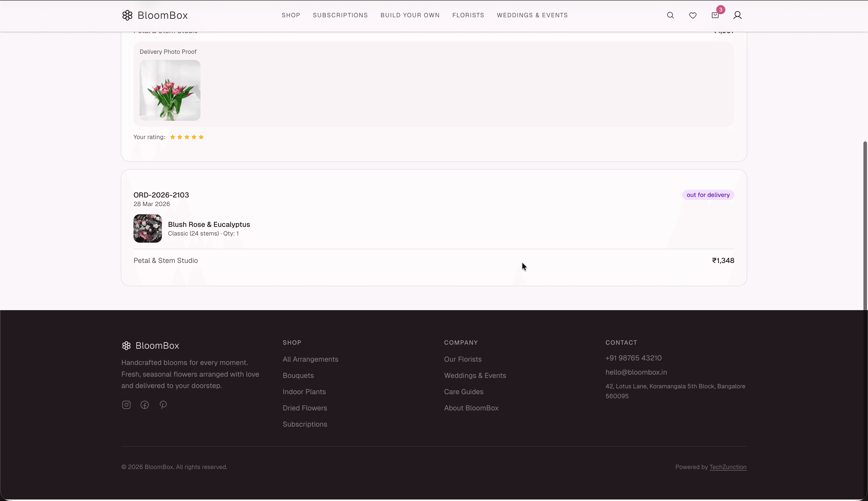Open the SHOP menu
868x501 pixels.
(291, 15)
